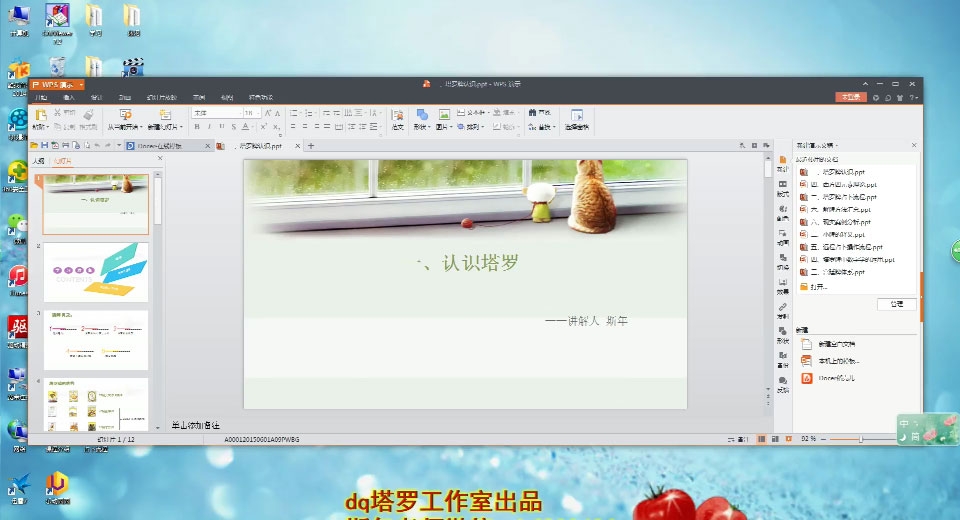Select the Format Painter brush
The width and height of the screenshot is (960, 520).
[88, 114]
